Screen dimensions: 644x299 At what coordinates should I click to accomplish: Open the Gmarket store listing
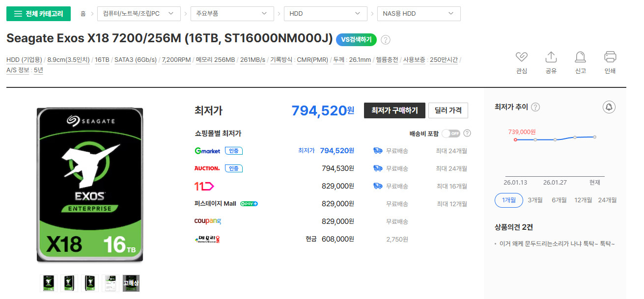pyautogui.click(x=208, y=150)
